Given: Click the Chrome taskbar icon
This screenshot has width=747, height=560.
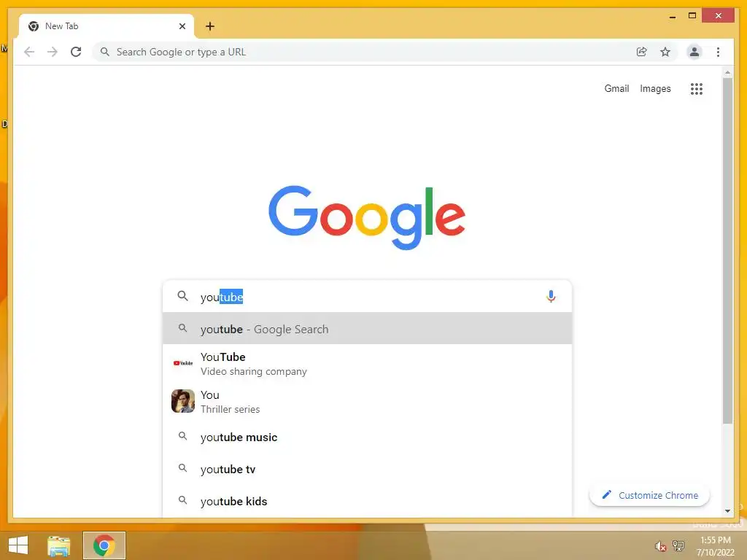Looking at the screenshot, I should pyautogui.click(x=104, y=545).
